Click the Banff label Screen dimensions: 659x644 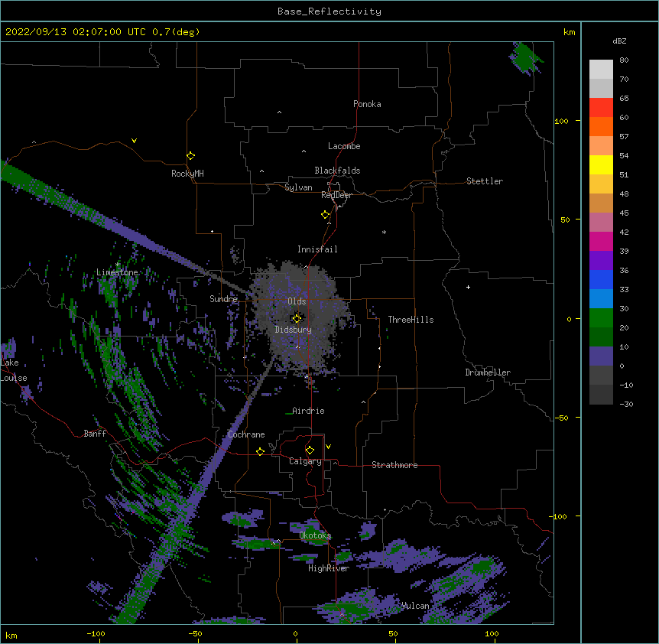coord(95,434)
